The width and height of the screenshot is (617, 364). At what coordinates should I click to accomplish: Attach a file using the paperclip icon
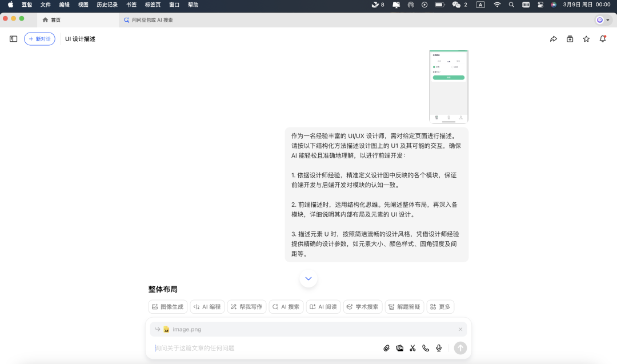[x=386, y=347]
